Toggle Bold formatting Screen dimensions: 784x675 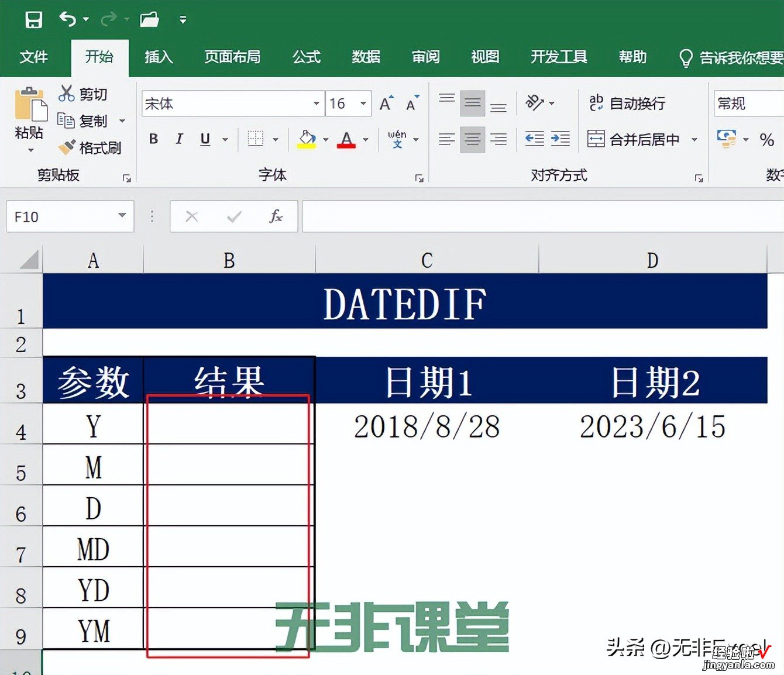pyautogui.click(x=154, y=139)
